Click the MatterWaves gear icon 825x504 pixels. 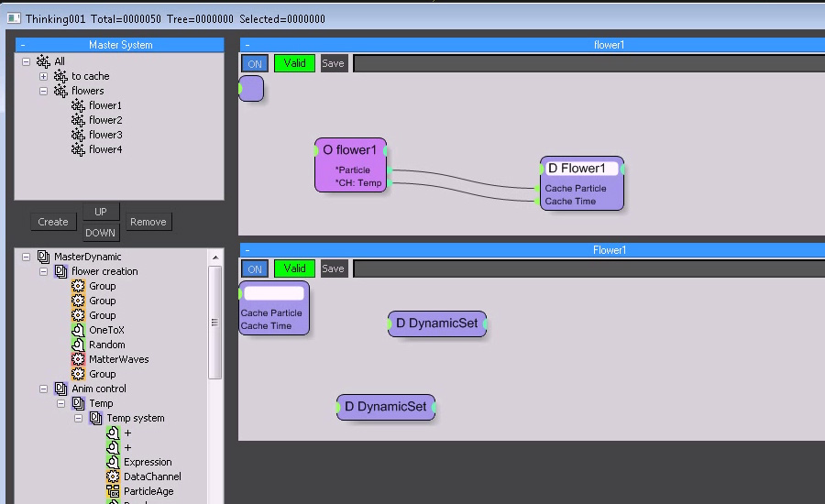pyautogui.click(x=78, y=359)
